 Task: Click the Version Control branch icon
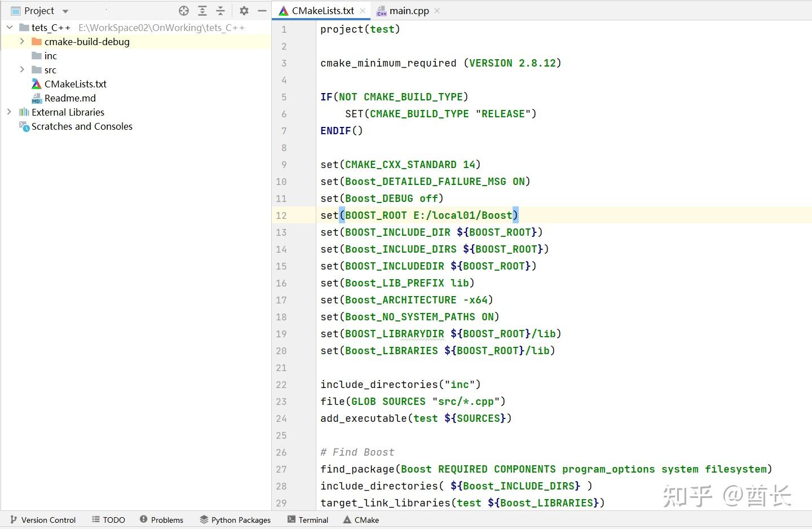coord(14,519)
